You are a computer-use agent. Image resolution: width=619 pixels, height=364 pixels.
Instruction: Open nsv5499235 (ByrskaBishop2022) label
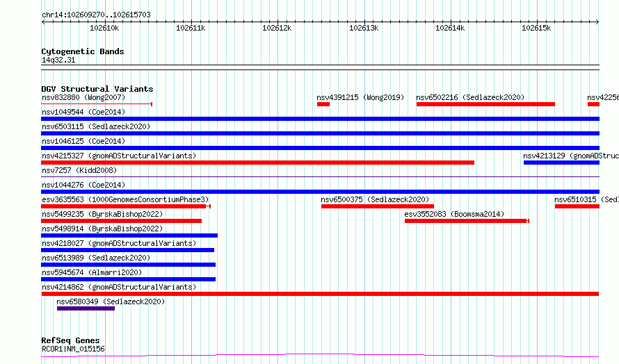point(102,214)
